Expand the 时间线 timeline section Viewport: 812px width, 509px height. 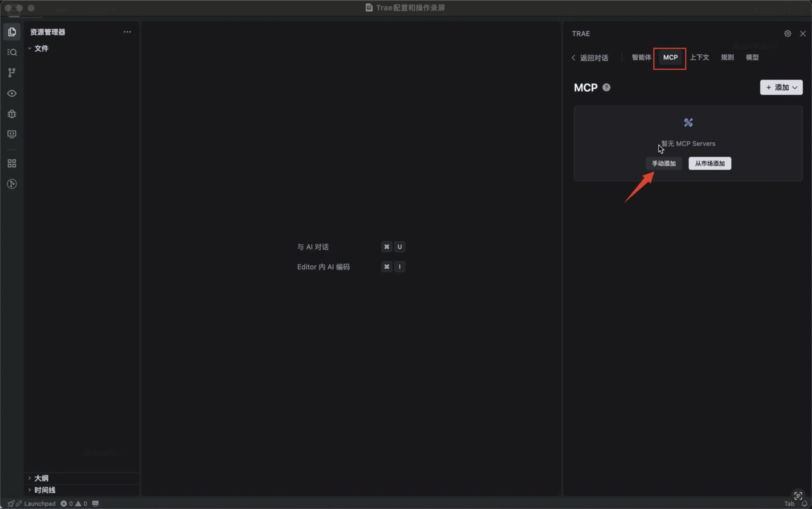(x=45, y=490)
